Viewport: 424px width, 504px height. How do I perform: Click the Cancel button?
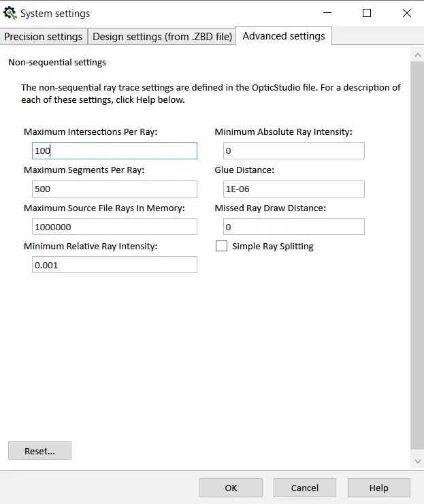pyautogui.click(x=305, y=488)
